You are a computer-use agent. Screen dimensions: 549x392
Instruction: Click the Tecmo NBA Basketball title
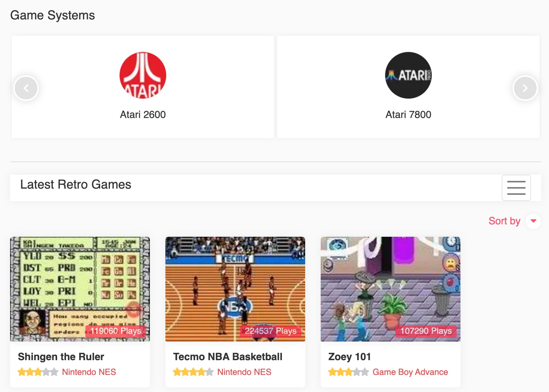(228, 357)
